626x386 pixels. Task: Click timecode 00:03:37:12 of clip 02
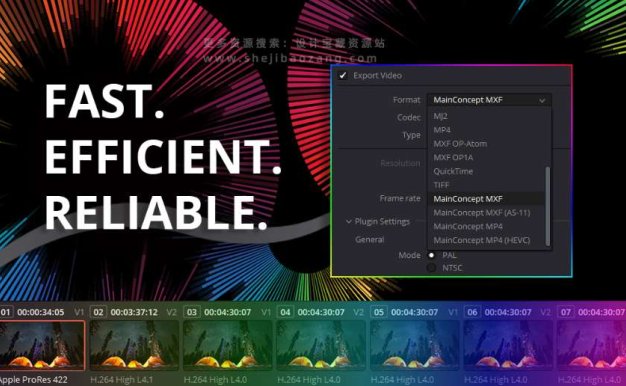[134, 312]
